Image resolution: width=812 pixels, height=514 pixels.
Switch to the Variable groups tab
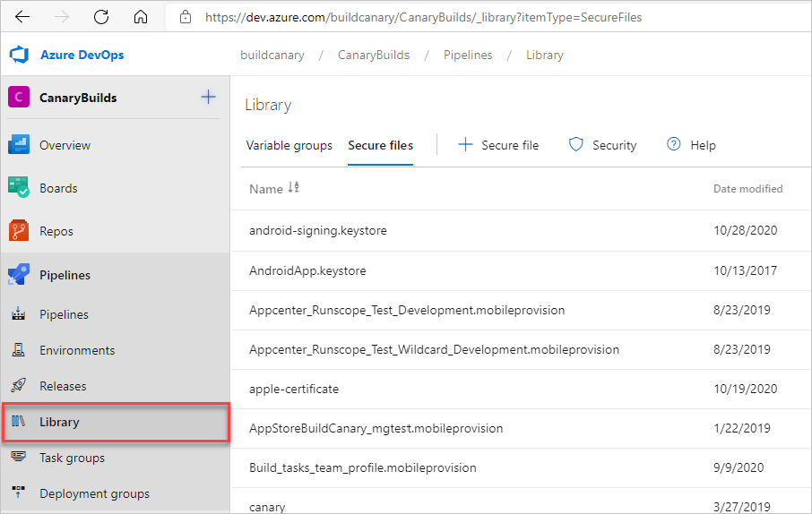(289, 145)
